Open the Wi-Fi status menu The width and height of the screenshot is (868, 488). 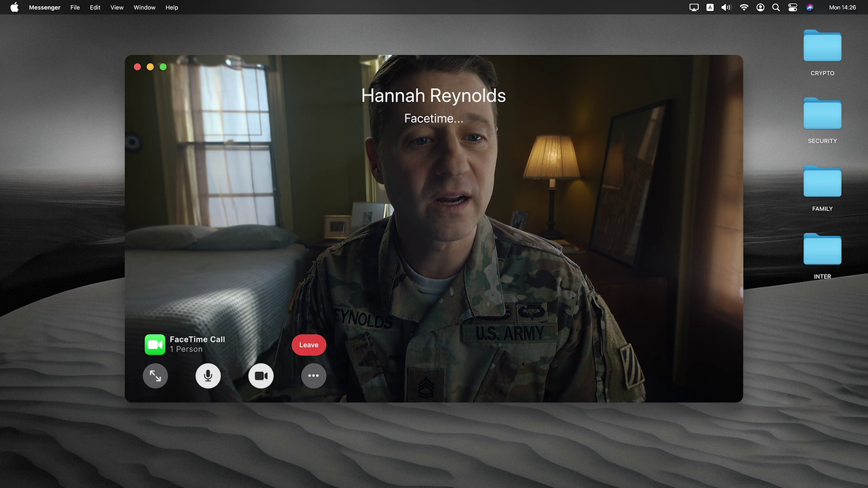click(x=744, y=7)
